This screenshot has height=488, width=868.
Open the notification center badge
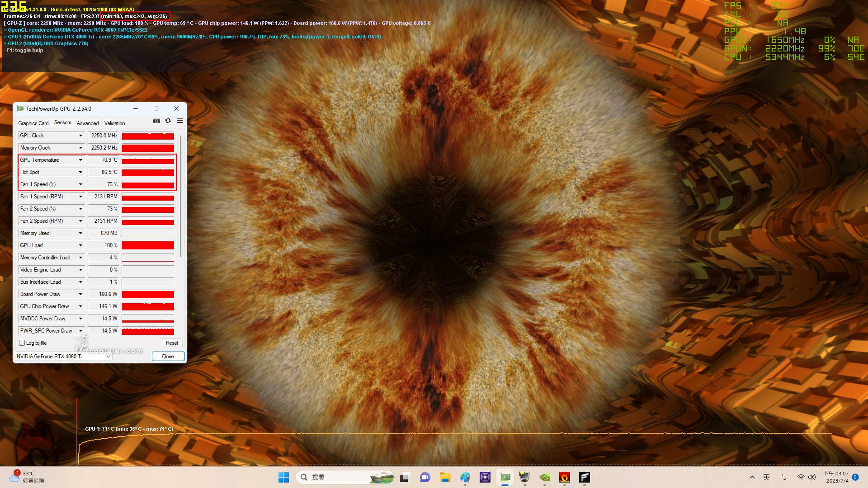[x=855, y=477]
